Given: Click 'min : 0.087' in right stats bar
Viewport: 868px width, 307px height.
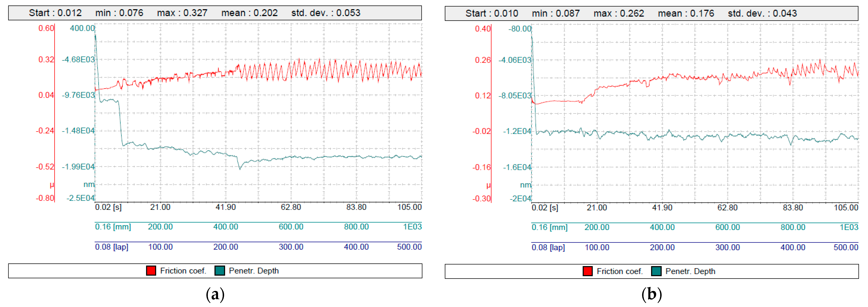Looking at the screenshot, I should tap(555, 13).
